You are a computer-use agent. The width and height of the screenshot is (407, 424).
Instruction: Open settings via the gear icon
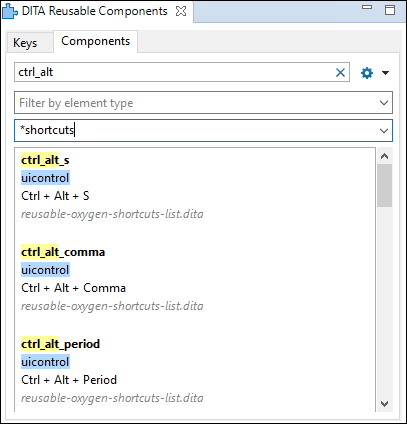tap(367, 73)
